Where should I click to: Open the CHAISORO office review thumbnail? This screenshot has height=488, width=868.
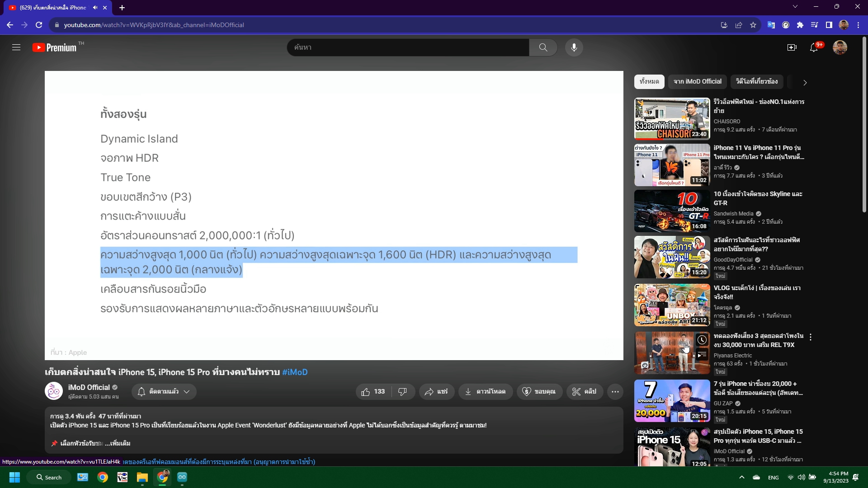pyautogui.click(x=672, y=119)
